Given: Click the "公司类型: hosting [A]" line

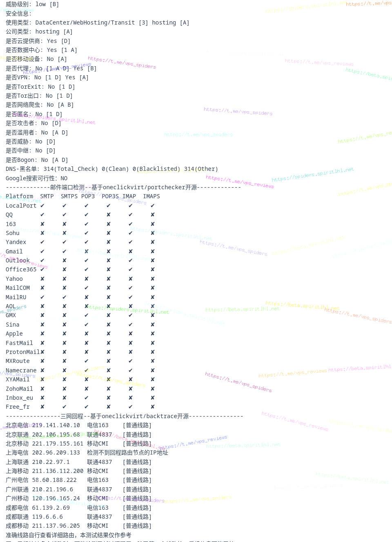Looking at the screenshot, I should coord(39,32).
